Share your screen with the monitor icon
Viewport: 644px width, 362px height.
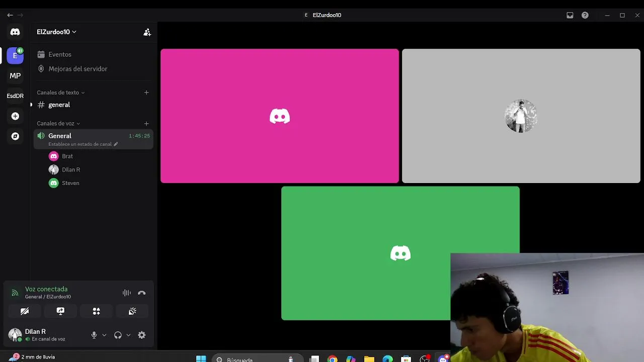click(x=60, y=311)
